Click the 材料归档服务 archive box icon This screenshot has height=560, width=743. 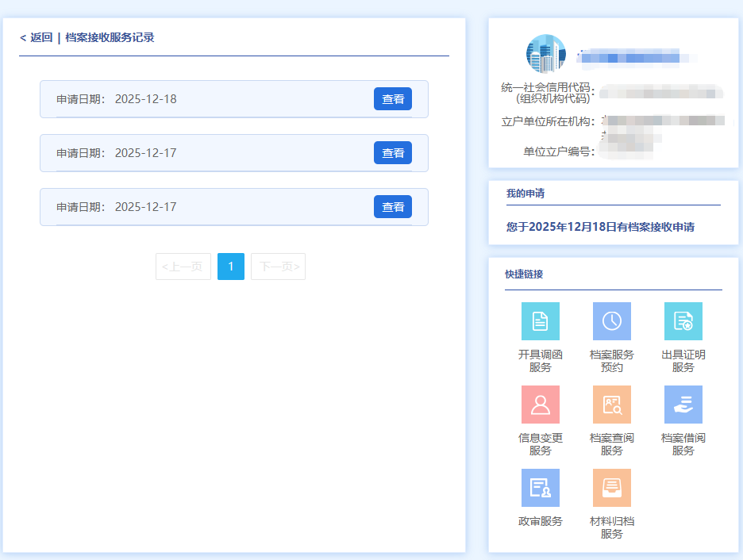click(x=611, y=488)
